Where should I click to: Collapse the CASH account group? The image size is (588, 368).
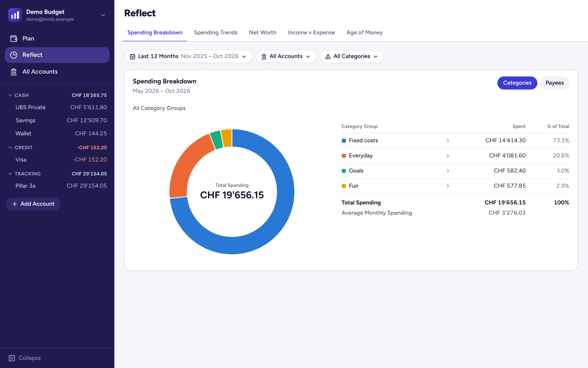10,95
